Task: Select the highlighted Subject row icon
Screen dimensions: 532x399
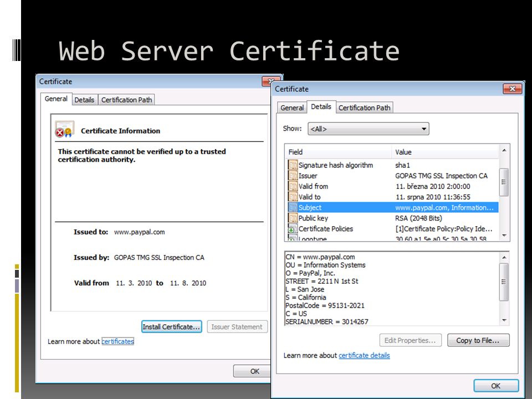Action: click(293, 207)
